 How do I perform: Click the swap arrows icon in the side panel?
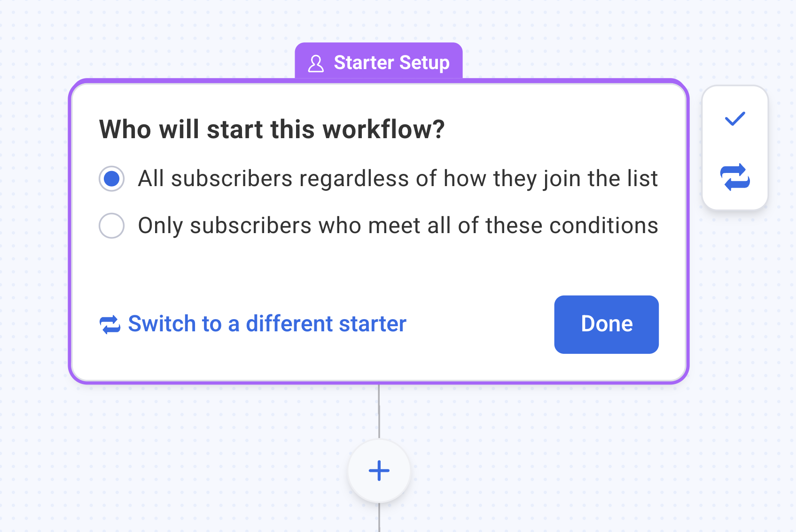click(x=735, y=177)
